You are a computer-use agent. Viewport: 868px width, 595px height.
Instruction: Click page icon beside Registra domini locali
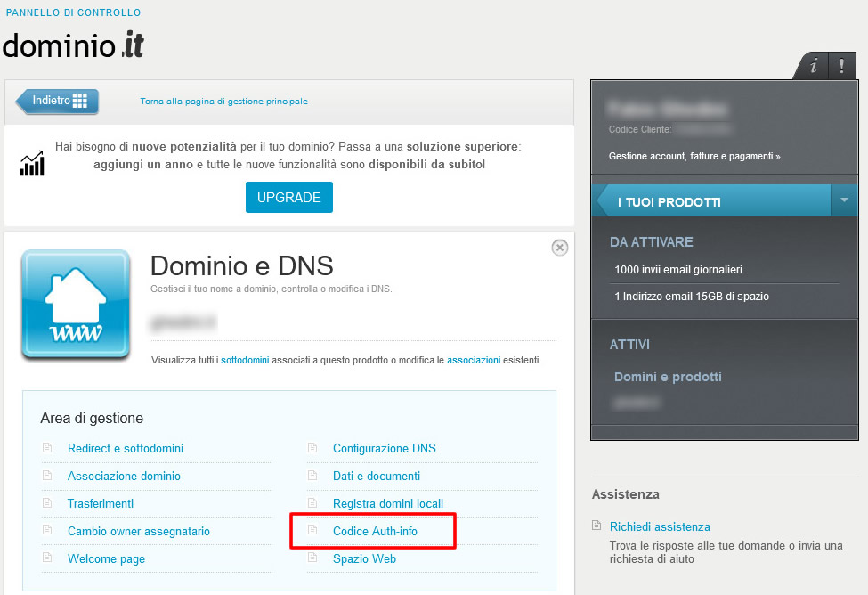point(312,503)
